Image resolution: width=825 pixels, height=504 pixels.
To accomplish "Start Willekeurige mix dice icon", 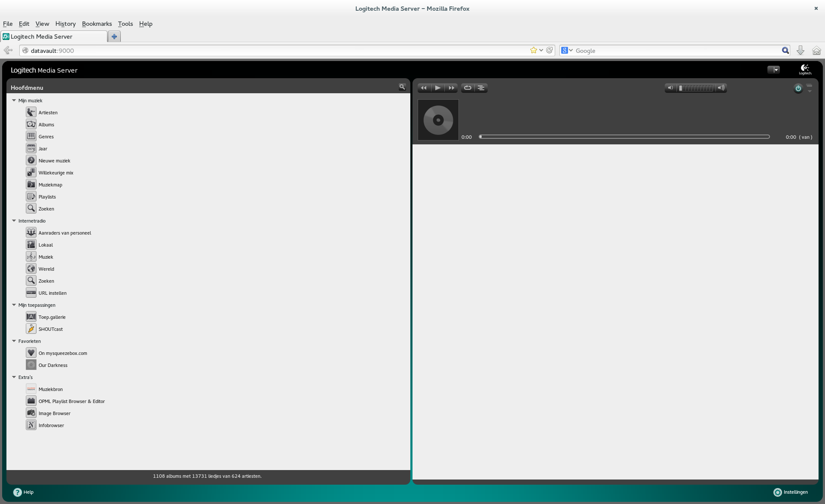I will click(x=31, y=172).
